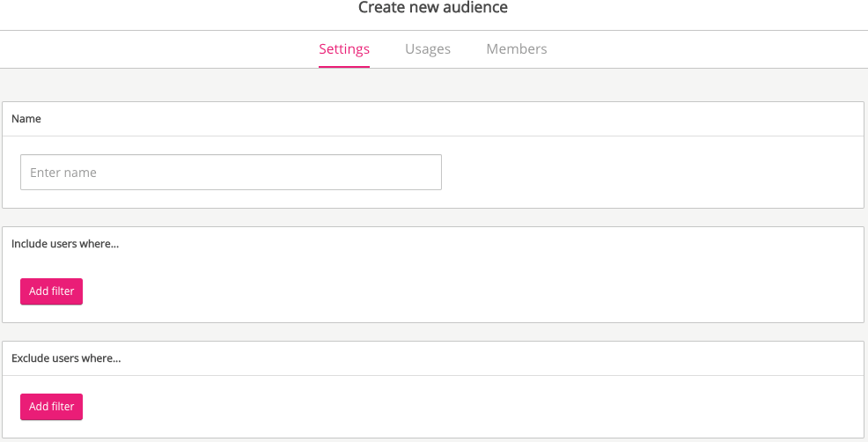868x442 pixels.
Task: Switch to the Usages tab
Action: [428, 49]
